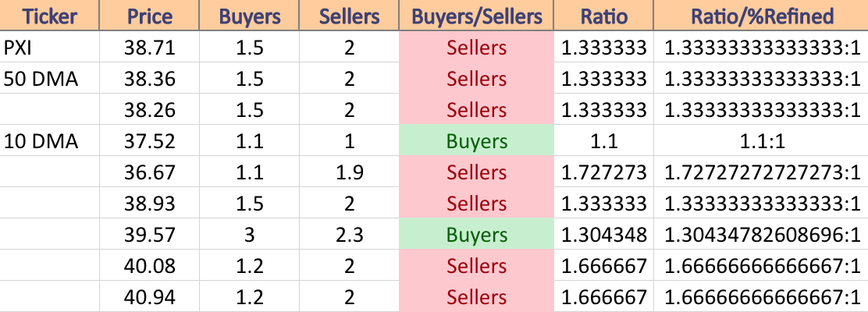This screenshot has height=312, width=868.
Task: Select the ratio cell 1.304348
Action: click(x=603, y=234)
